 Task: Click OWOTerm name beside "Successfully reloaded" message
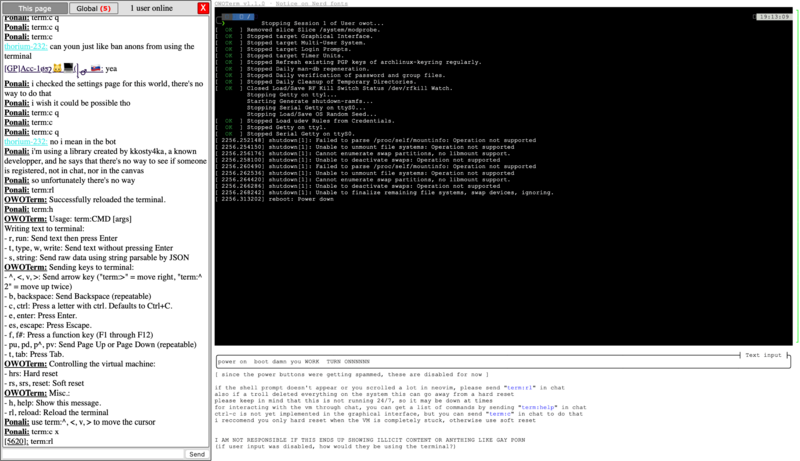[x=26, y=200]
